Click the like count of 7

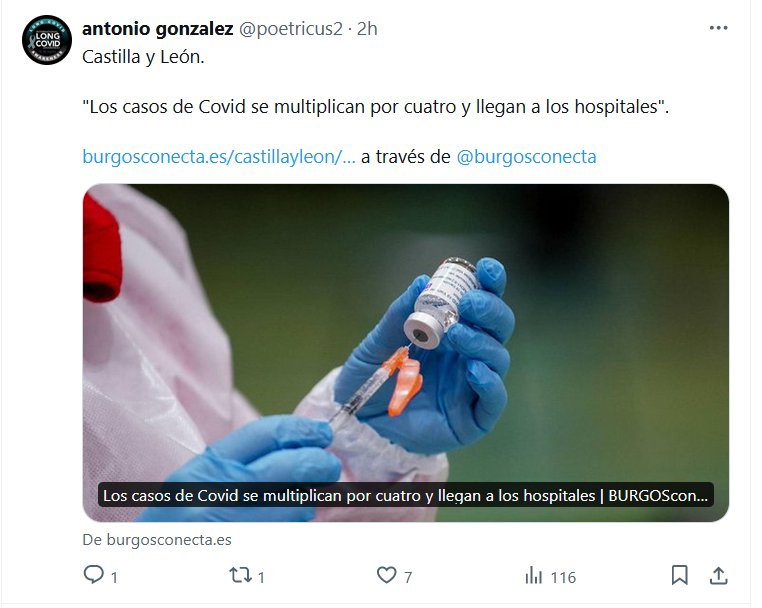click(408, 577)
